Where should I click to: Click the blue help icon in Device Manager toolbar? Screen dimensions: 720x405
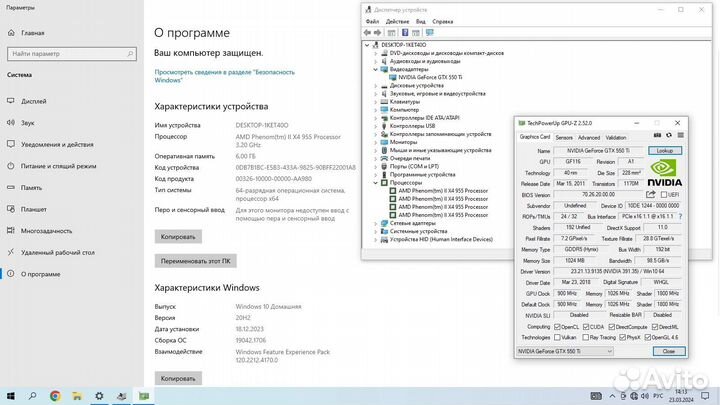(x=405, y=33)
